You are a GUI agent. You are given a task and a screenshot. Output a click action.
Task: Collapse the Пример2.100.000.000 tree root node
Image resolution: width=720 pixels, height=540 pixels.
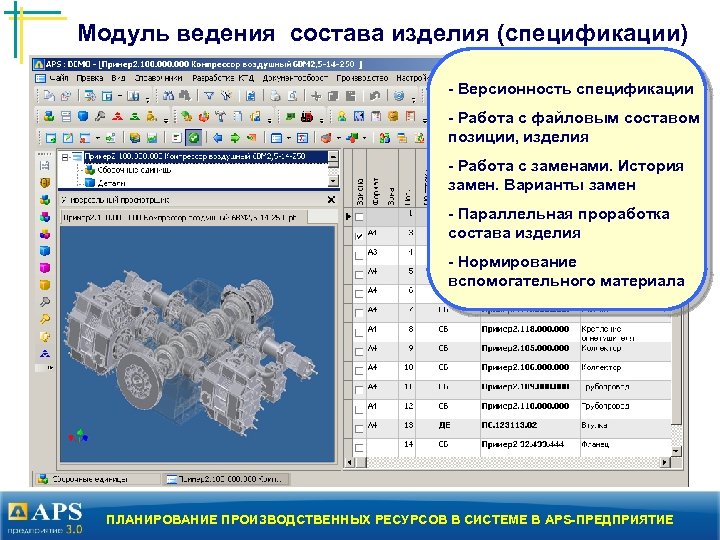tap(65, 157)
